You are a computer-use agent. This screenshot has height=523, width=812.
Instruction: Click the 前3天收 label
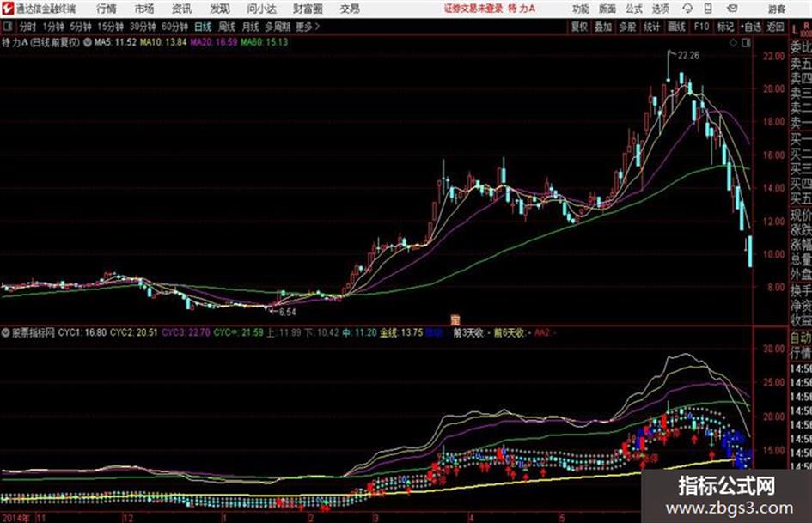click(x=470, y=332)
